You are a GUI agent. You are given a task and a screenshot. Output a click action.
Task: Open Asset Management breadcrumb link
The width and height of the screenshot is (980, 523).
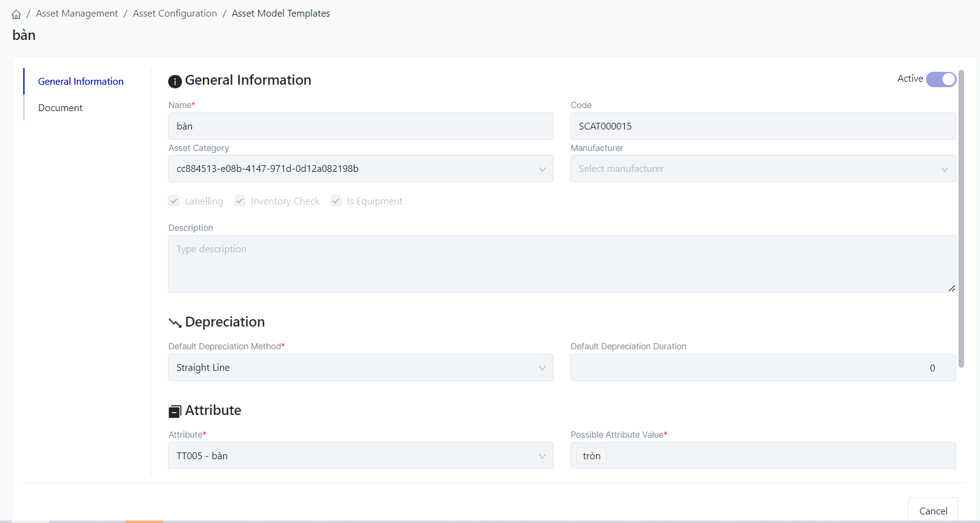[x=77, y=14]
